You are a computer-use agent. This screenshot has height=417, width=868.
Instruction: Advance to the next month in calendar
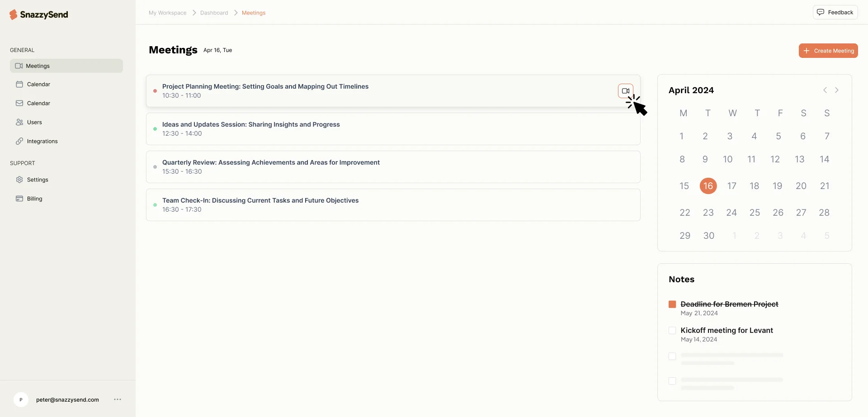[837, 90]
